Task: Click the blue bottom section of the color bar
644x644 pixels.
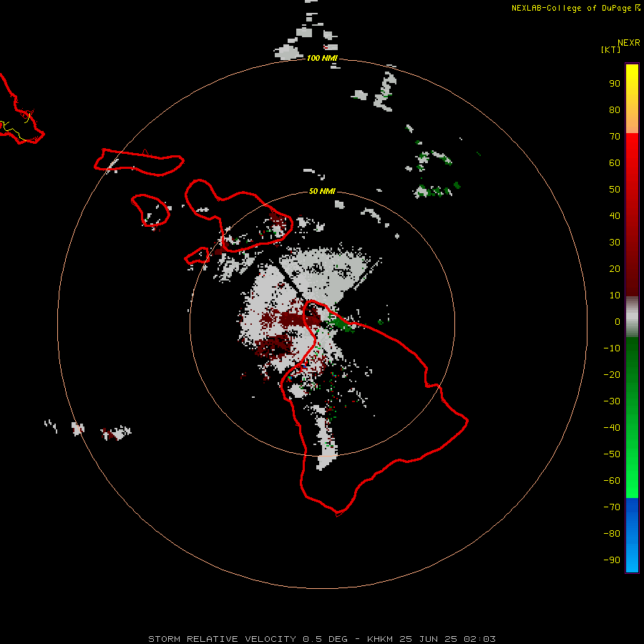Action: click(x=632, y=535)
